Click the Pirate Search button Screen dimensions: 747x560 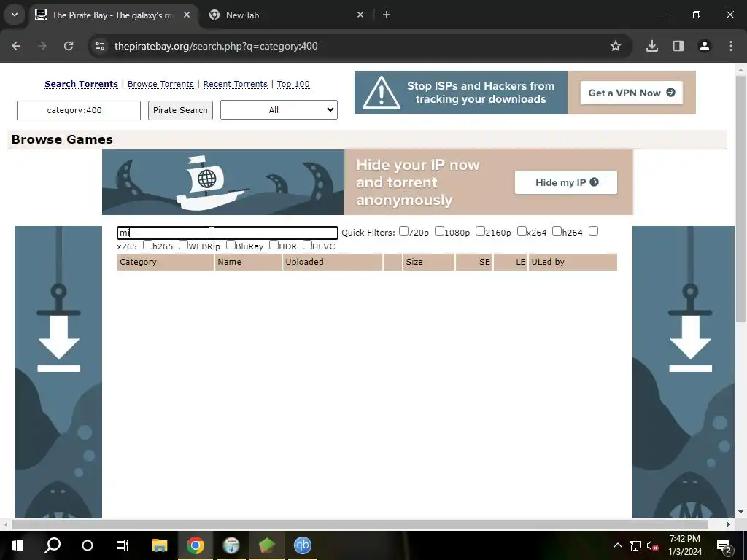(x=180, y=110)
